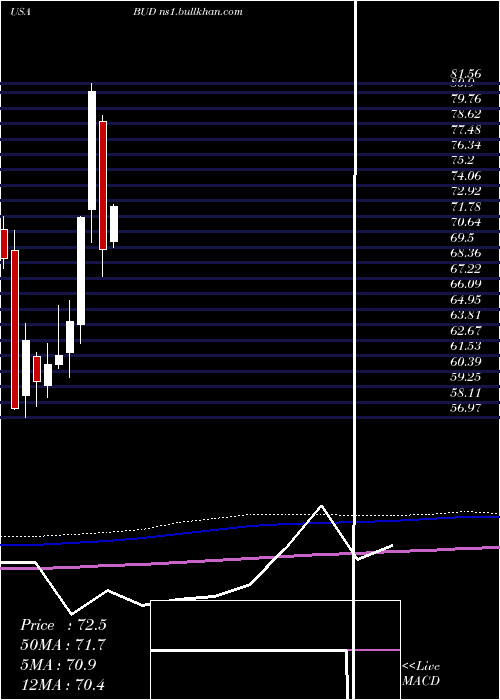Click the <<Live MACD label
This screenshot has height=700, width=500.
click(421, 674)
